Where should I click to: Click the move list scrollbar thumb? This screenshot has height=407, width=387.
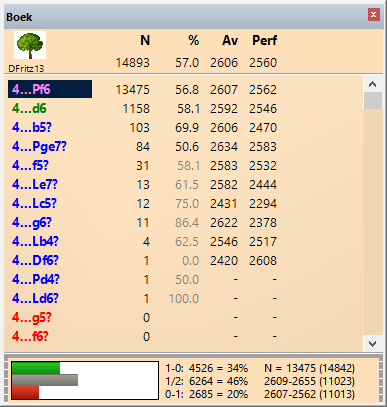(372, 101)
